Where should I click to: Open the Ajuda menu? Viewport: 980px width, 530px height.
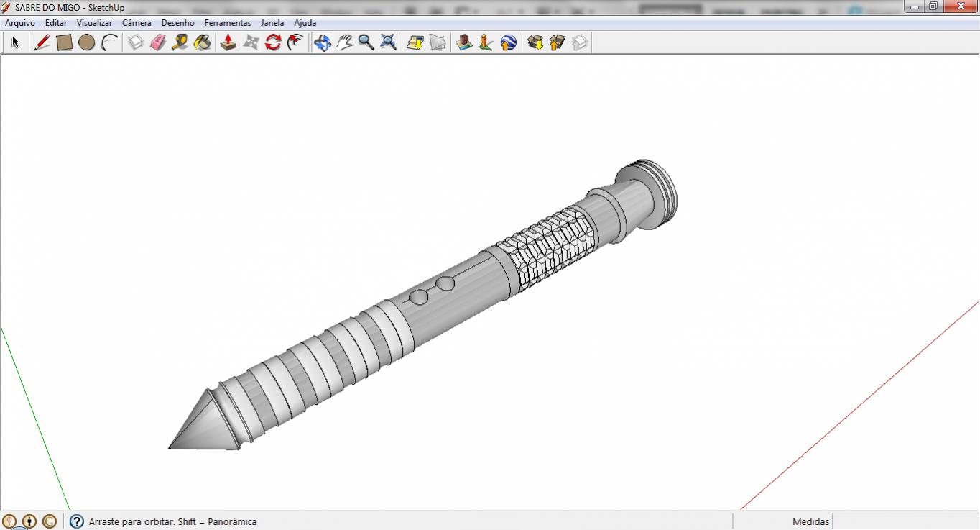coord(305,23)
